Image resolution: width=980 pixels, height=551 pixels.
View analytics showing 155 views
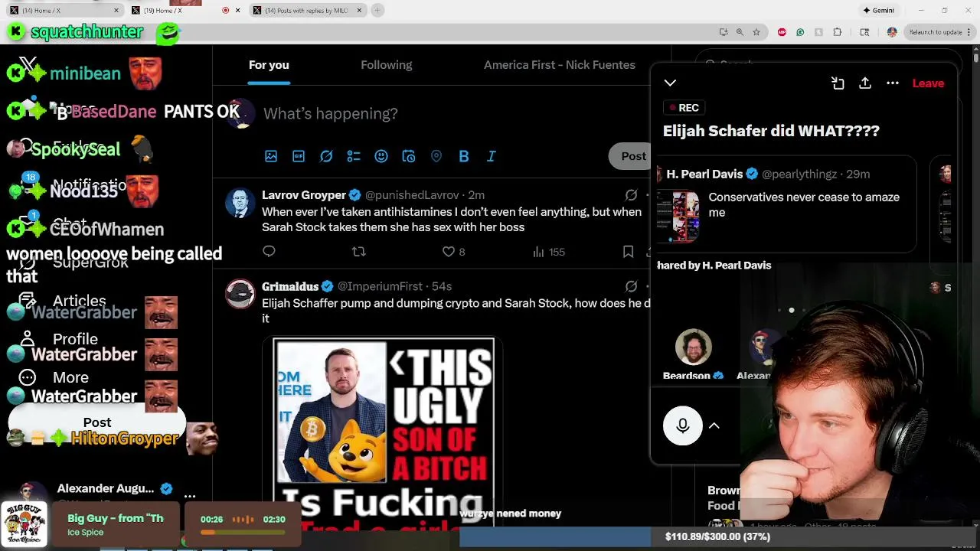548,251
